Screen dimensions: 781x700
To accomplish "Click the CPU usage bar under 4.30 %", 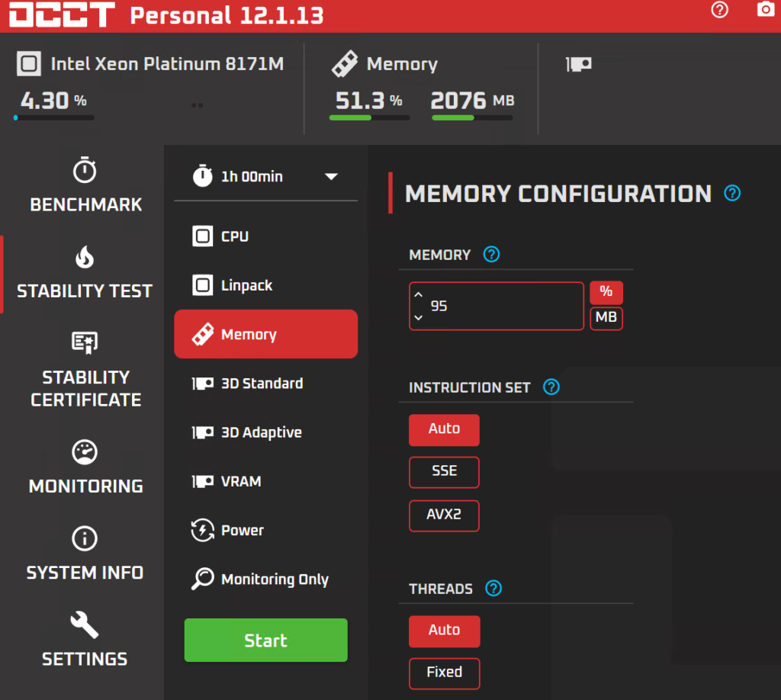I will coord(54,118).
